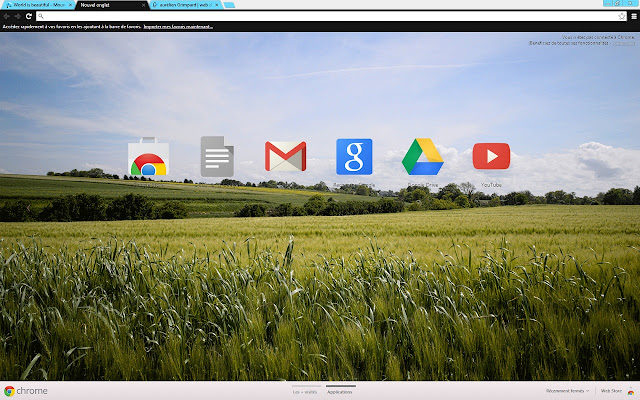Restore down the Chrome window

click(617, 3)
